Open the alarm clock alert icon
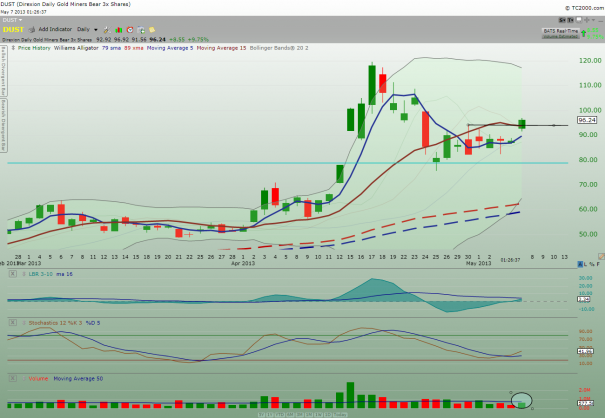This screenshot has width=605, height=418. (x=130, y=30)
